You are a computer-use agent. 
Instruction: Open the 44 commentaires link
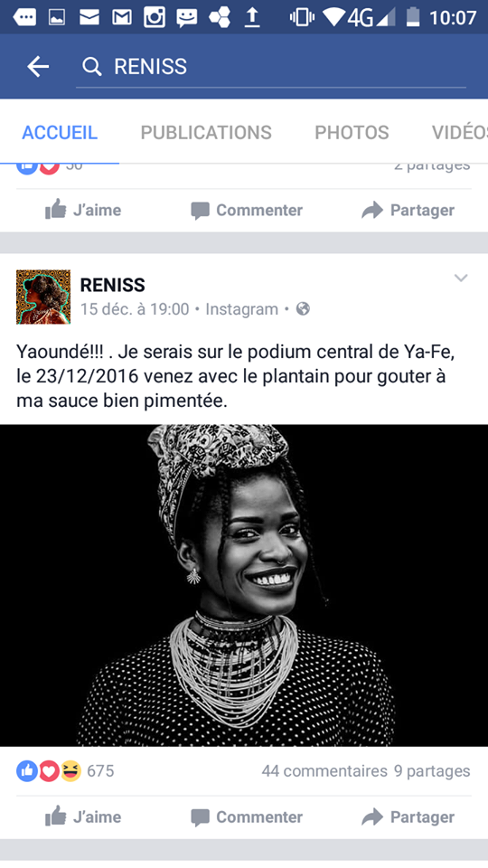click(x=324, y=771)
